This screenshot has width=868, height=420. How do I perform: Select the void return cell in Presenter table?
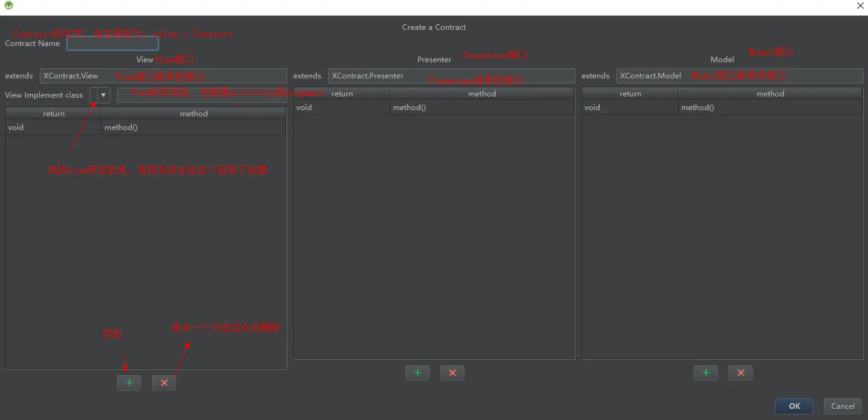342,108
